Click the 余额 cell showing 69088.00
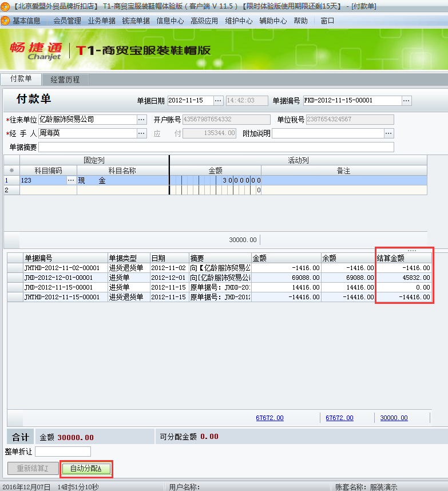This screenshot has width=448, height=491. (348, 278)
